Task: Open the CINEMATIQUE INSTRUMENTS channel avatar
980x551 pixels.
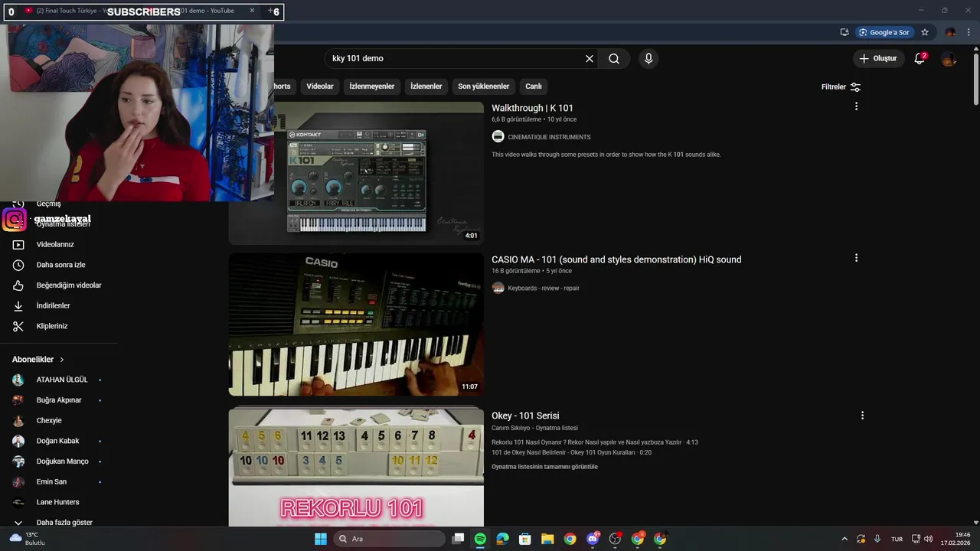Action: (498, 136)
